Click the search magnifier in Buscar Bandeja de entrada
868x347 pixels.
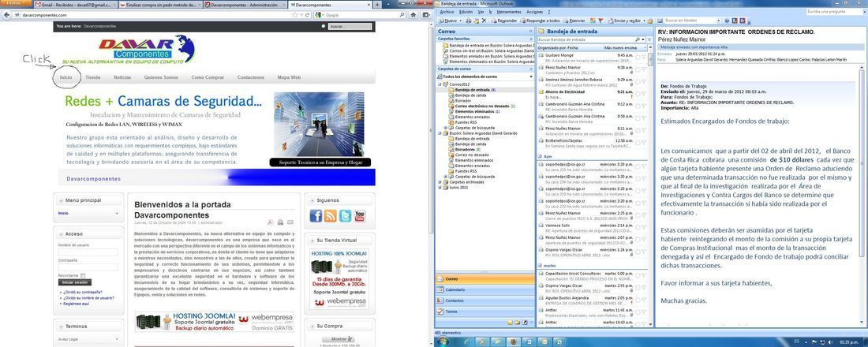[637, 40]
